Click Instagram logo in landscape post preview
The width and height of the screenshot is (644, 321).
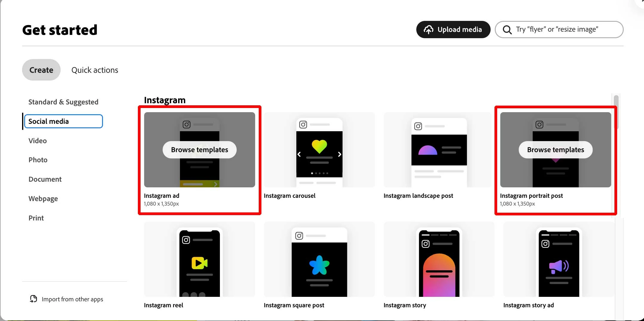click(x=418, y=126)
